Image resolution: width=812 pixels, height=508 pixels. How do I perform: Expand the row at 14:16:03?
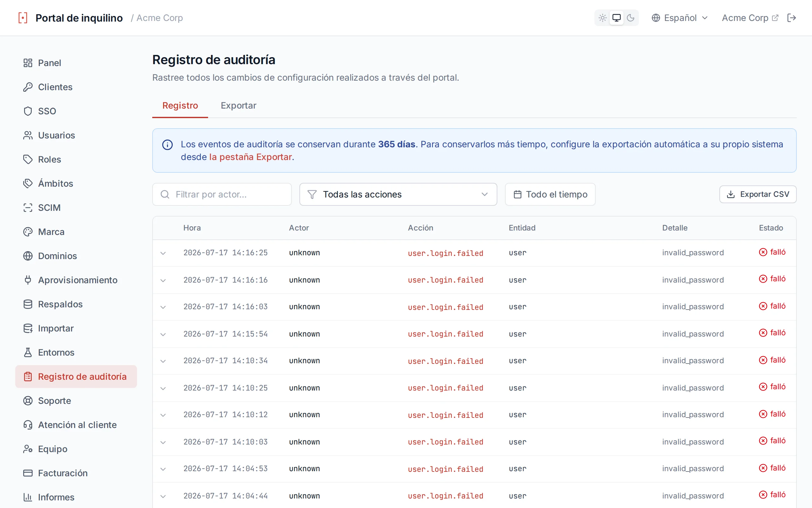163,307
